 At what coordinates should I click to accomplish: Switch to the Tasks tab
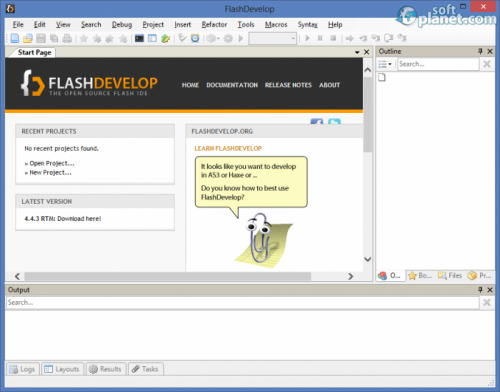point(145,369)
